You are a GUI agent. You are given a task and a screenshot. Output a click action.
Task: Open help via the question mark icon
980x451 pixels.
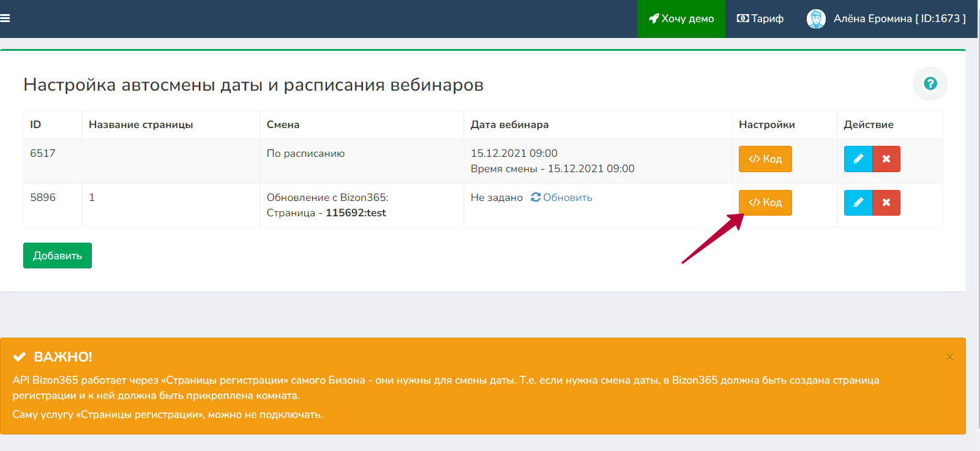(x=930, y=83)
